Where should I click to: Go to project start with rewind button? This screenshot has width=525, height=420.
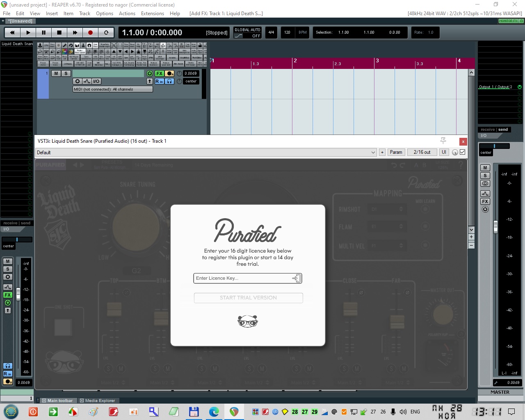12,32
